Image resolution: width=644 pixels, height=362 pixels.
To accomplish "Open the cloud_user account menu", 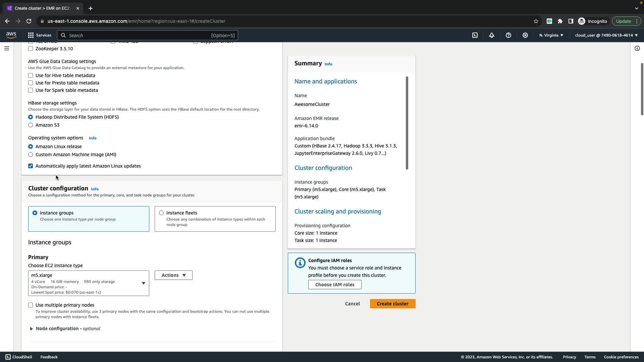I will pos(606,35).
